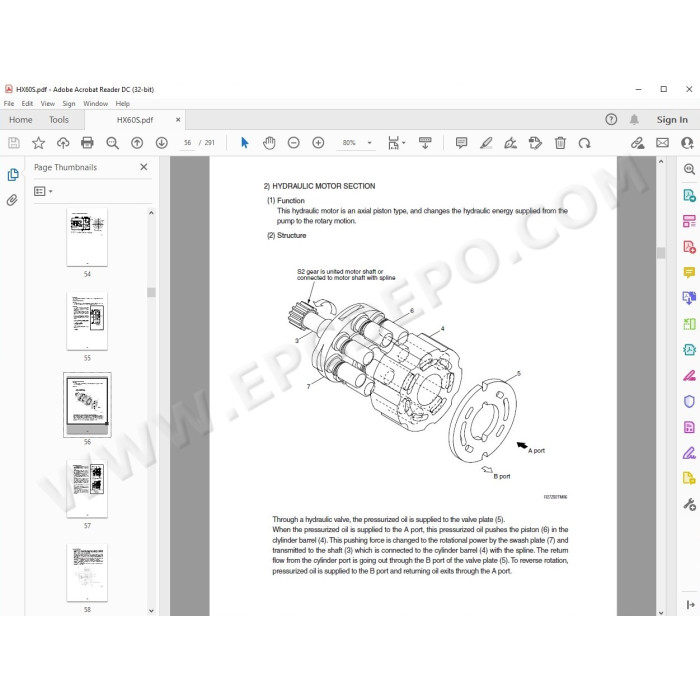Select the page 54 thumbnail

87,237
